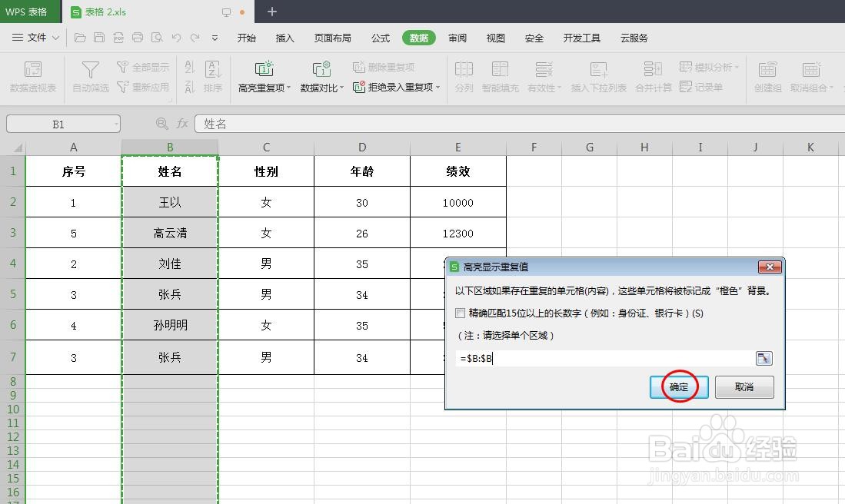Enable matching long numbers over 15 digits
This screenshot has width=845, height=504.
click(460, 313)
